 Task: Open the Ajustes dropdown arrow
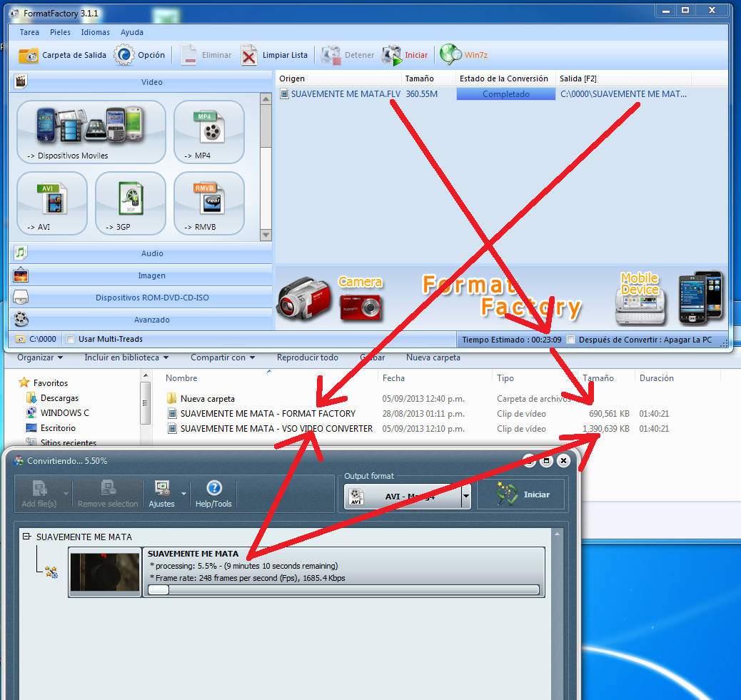click(183, 494)
